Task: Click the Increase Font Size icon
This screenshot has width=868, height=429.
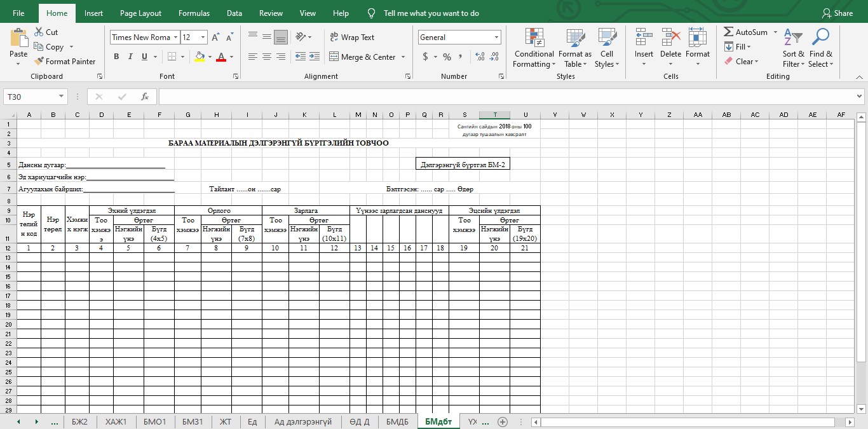Action: (215, 37)
